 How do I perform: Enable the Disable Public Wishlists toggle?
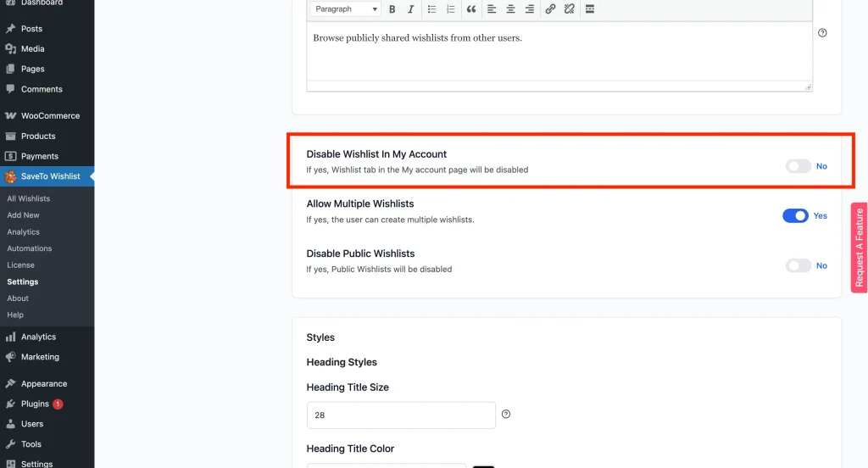[798, 266]
